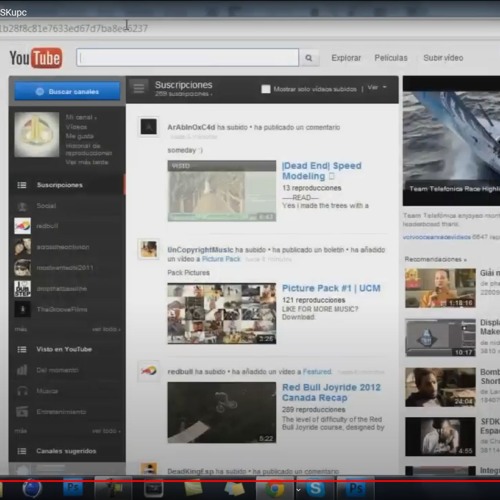
Task: Click the YouTube logo
Action: coord(36,58)
